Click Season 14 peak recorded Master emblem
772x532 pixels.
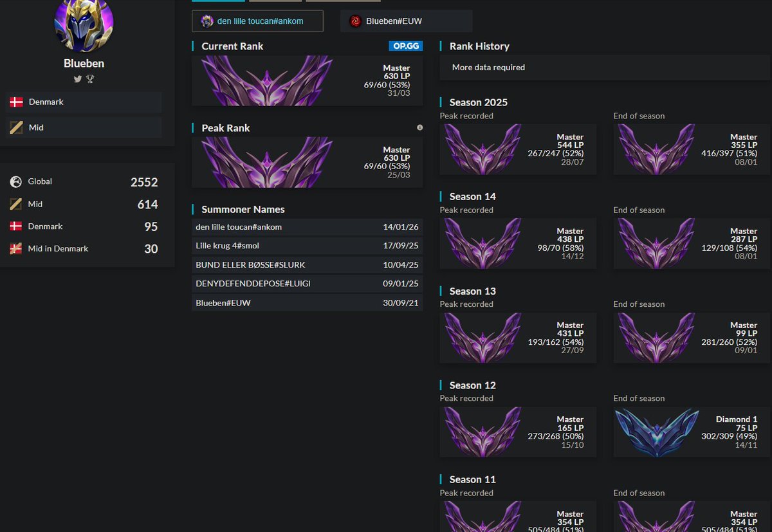tap(483, 243)
